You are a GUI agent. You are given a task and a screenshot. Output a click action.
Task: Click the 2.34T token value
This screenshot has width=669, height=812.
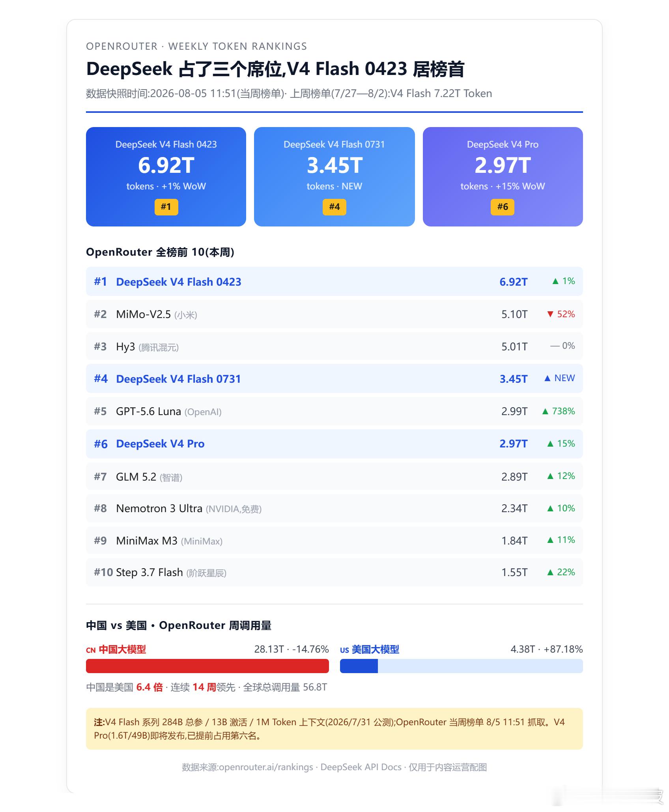[514, 509]
